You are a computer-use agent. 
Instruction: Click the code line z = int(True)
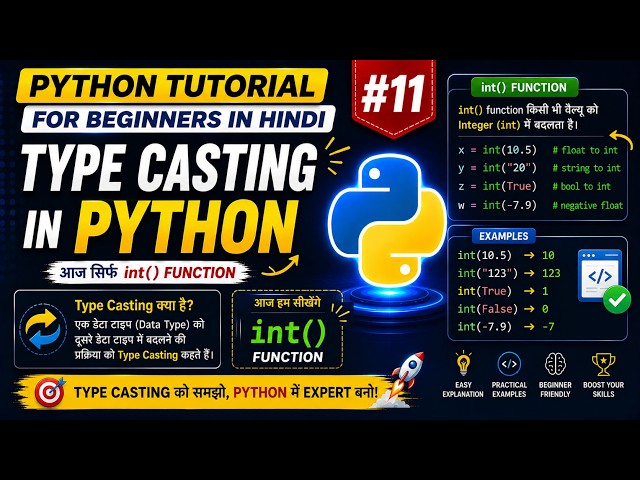click(497, 186)
